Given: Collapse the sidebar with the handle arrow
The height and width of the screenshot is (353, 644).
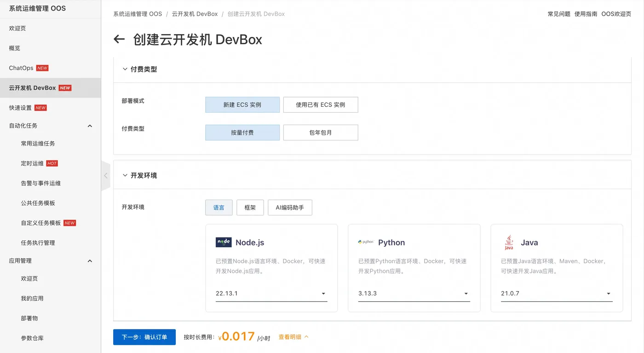Looking at the screenshot, I should click(106, 175).
